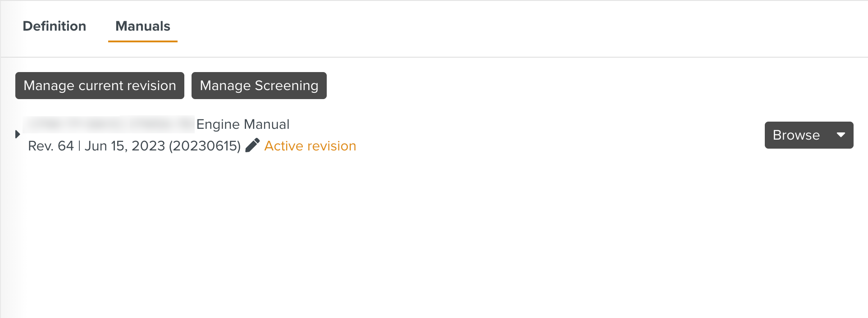This screenshot has height=318, width=868.
Task: Switch to the Definition tab
Action: 54,26
